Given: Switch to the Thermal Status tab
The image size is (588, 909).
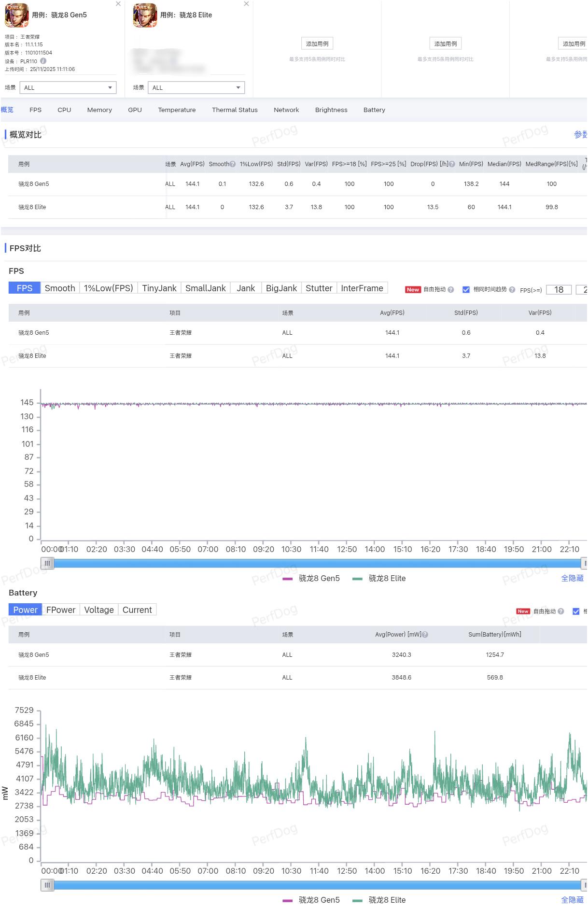Looking at the screenshot, I should pyautogui.click(x=235, y=110).
